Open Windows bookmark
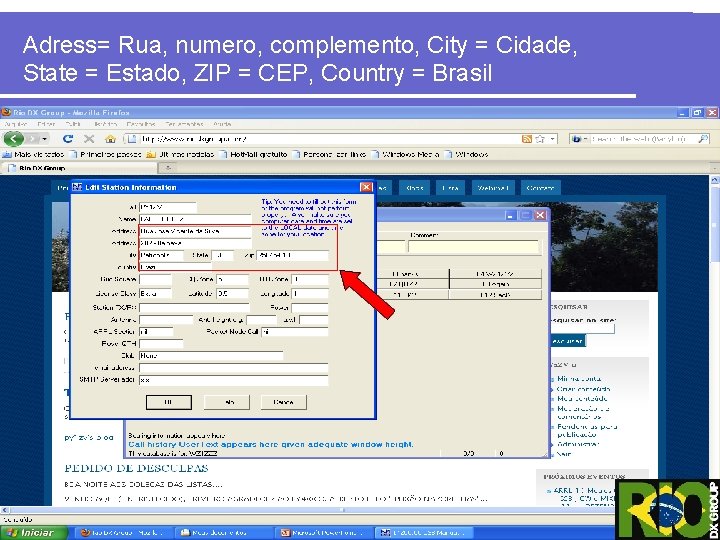The image size is (720, 540). (x=467, y=154)
